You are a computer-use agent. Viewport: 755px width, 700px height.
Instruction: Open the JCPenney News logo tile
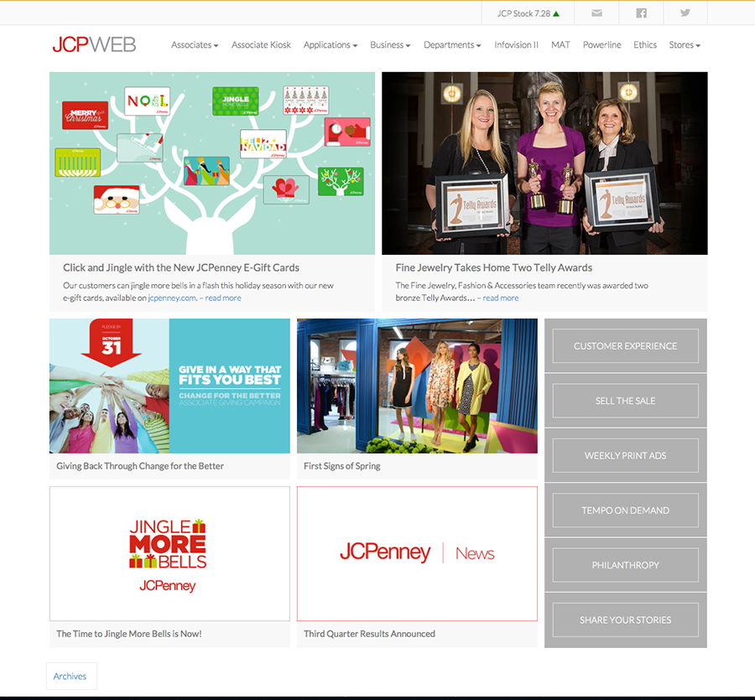click(417, 554)
